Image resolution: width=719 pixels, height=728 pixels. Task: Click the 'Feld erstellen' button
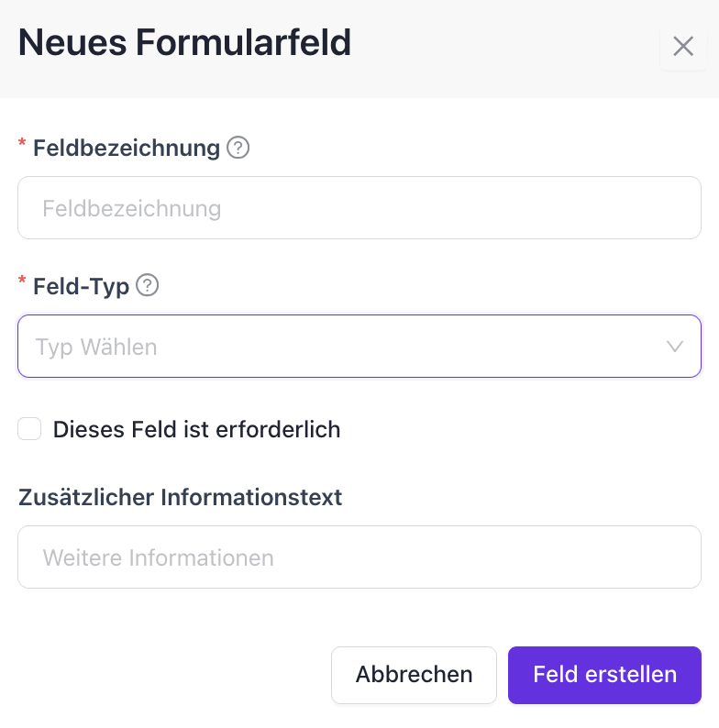(x=604, y=675)
